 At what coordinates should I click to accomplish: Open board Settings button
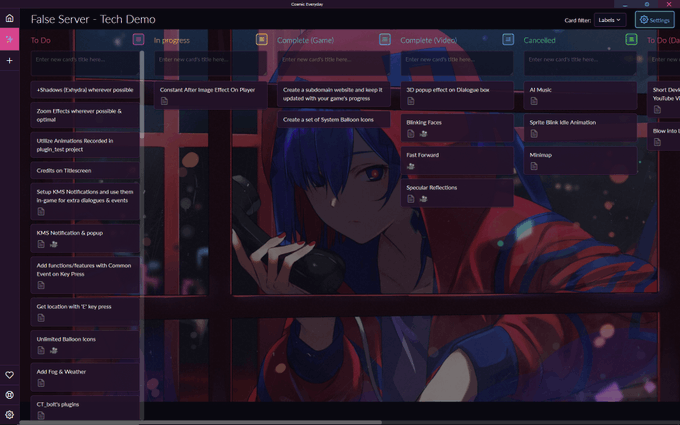click(x=654, y=20)
